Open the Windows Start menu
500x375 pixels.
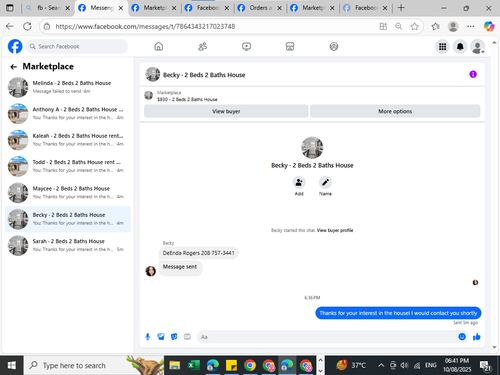(11, 366)
